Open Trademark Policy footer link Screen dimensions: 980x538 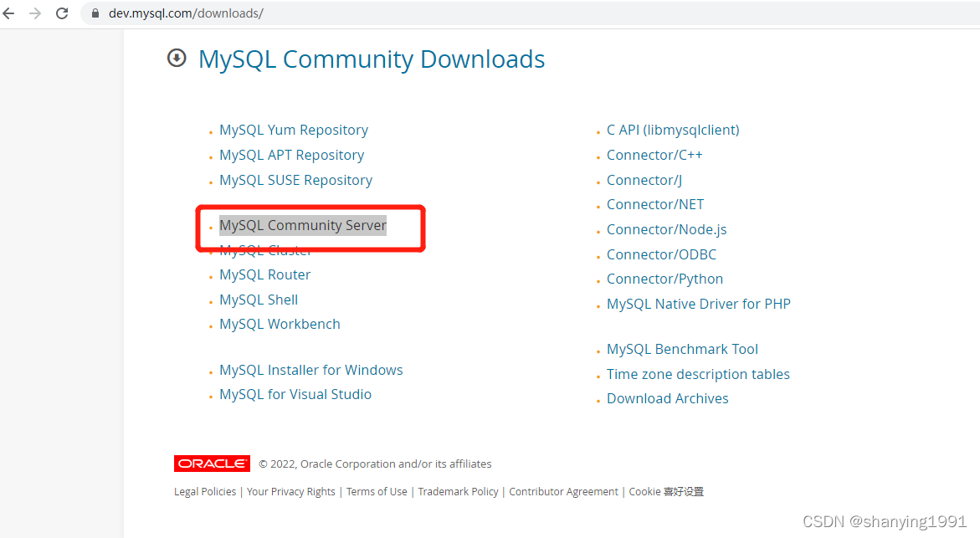point(458,492)
